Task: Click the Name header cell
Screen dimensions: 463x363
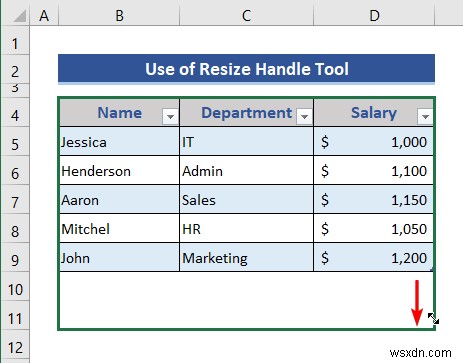Action: point(119,112)
